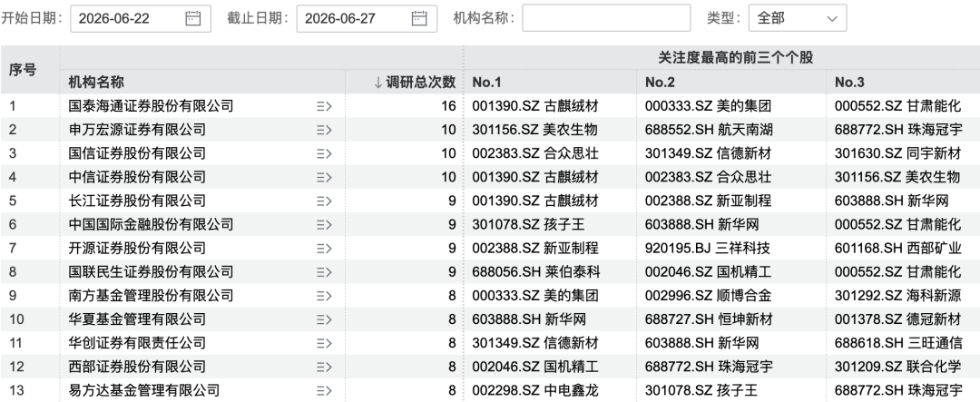980x402 pixels.
Task: Open detail list icon for 华创证券有限责任公司
Action: [x=324, y=343]
